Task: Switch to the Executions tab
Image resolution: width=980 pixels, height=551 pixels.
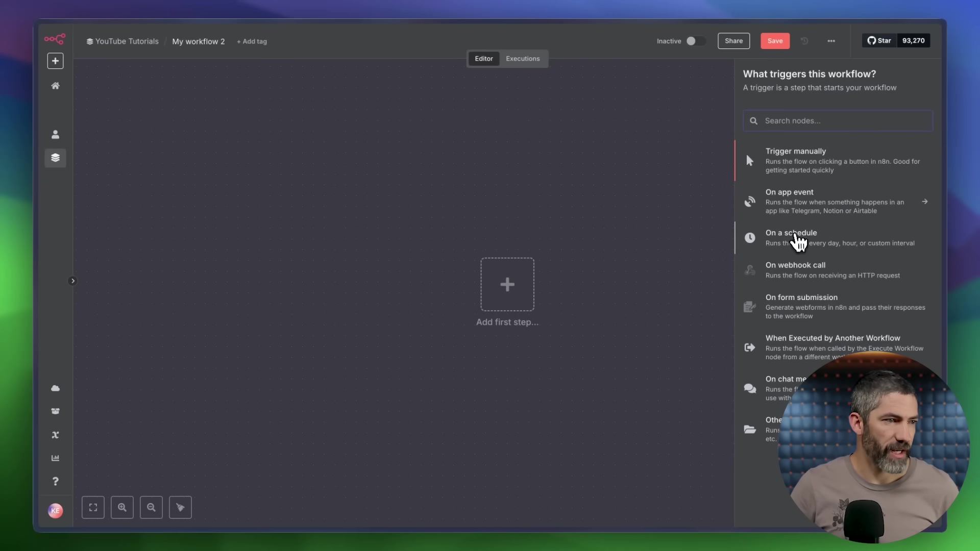Action: pos(523,59)
